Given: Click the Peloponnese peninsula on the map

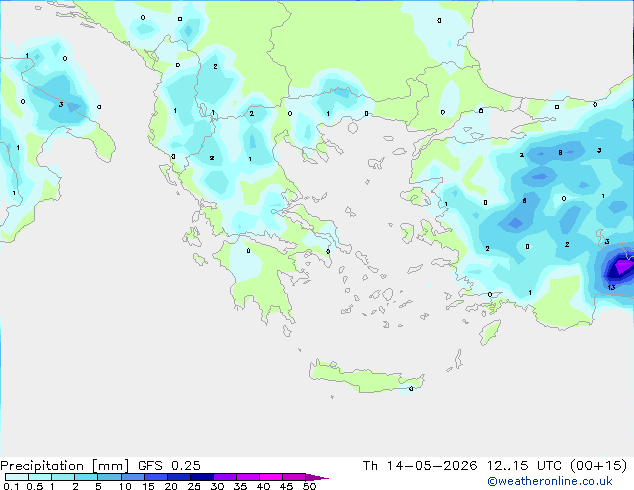Looking at the screenshot, I should tap(265, 277).
